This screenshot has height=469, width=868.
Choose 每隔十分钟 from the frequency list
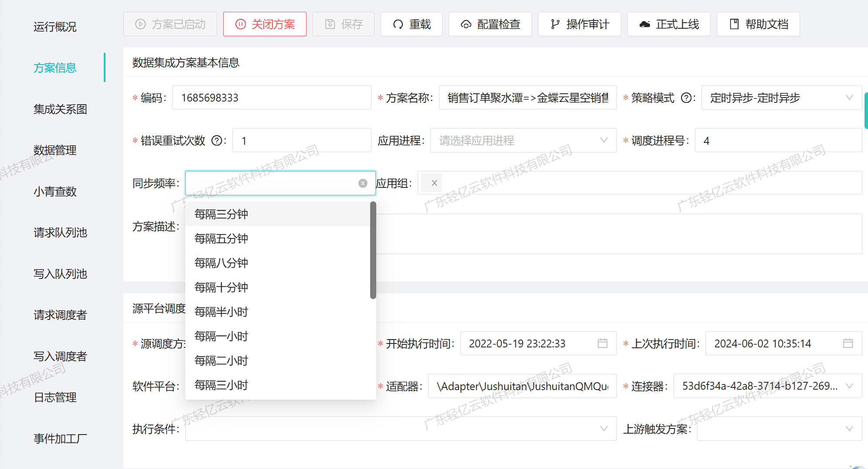coord(278,287)
